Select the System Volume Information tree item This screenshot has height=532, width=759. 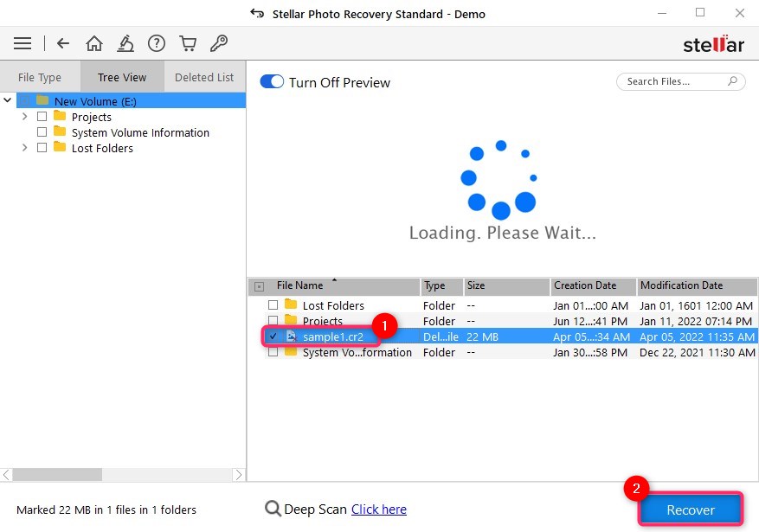[x=140, y=132]
